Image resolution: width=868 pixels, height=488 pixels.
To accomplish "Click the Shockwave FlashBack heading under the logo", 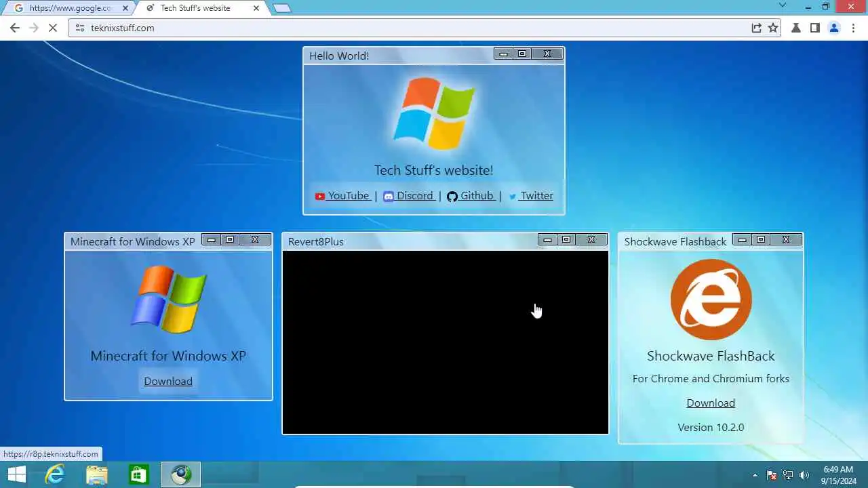I will point(711,356).
